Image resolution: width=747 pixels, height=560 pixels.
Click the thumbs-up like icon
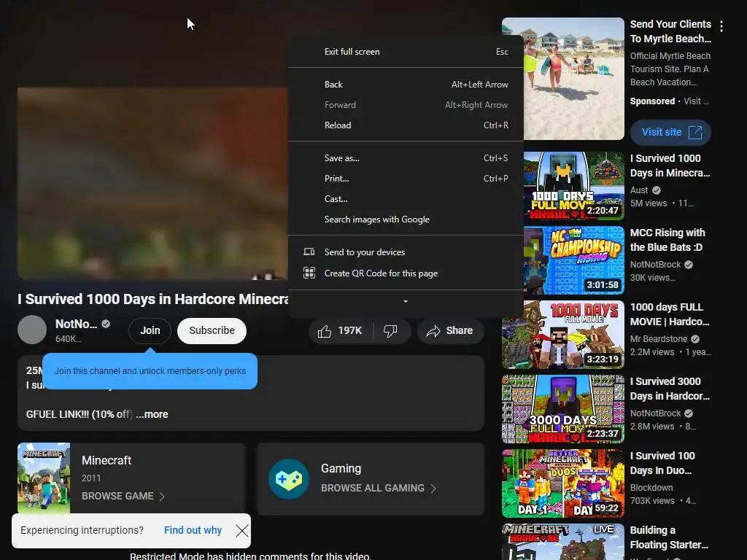[325, 331]
